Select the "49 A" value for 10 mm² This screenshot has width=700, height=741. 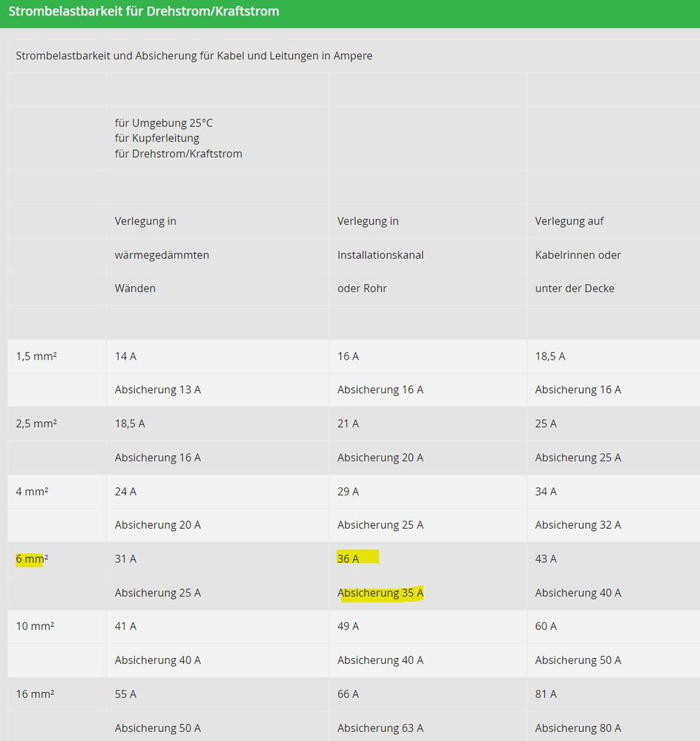(349, 626)
